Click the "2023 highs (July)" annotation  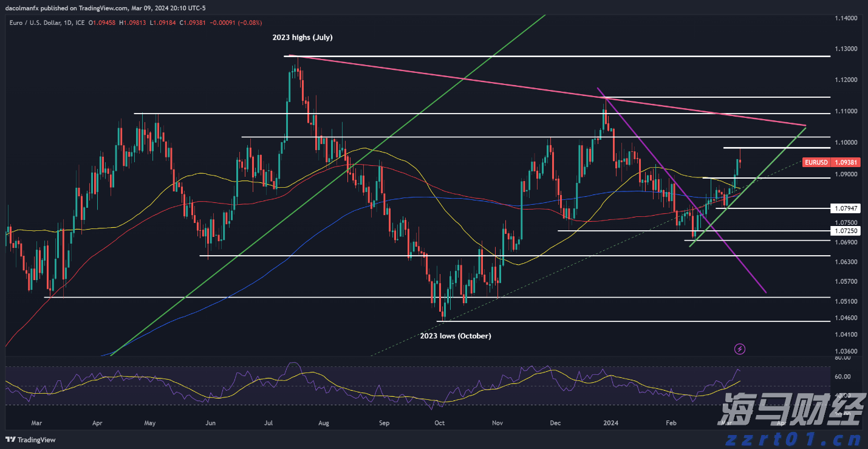coord(302,38)
